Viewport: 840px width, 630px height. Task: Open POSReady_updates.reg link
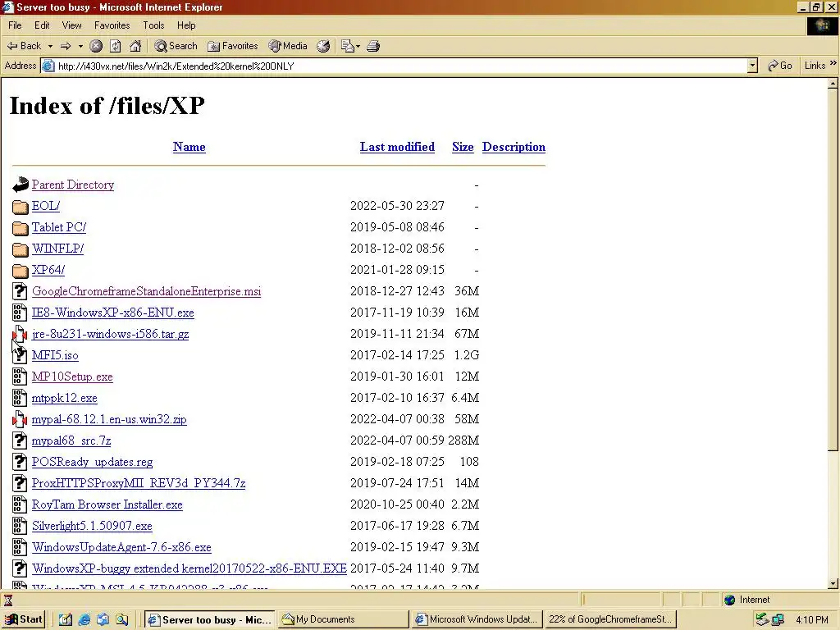pos(92,462)
